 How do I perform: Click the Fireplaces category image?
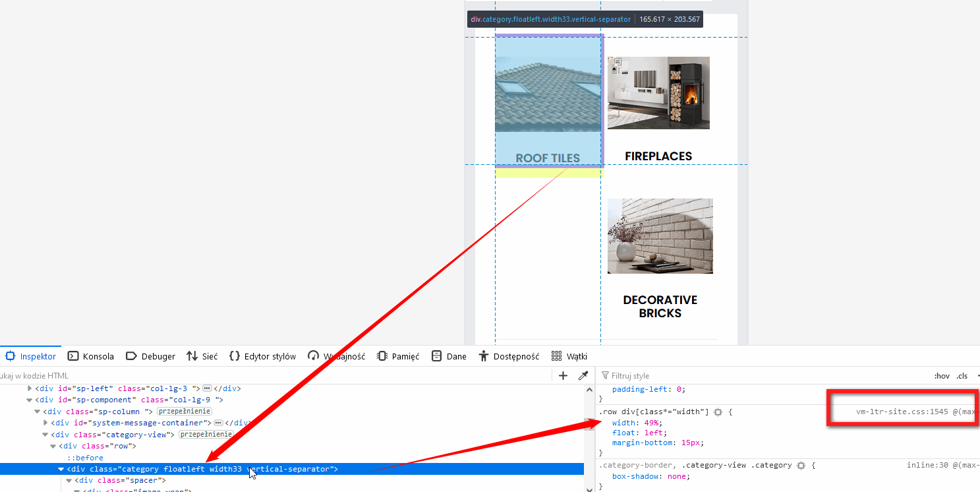[x=658, y=93]
